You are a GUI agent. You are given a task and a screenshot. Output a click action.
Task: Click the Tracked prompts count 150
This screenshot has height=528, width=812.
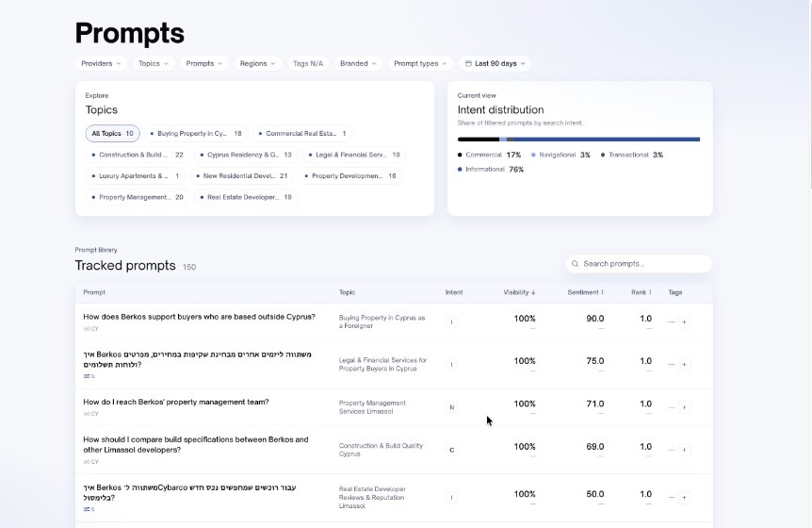tap(189, 267)
